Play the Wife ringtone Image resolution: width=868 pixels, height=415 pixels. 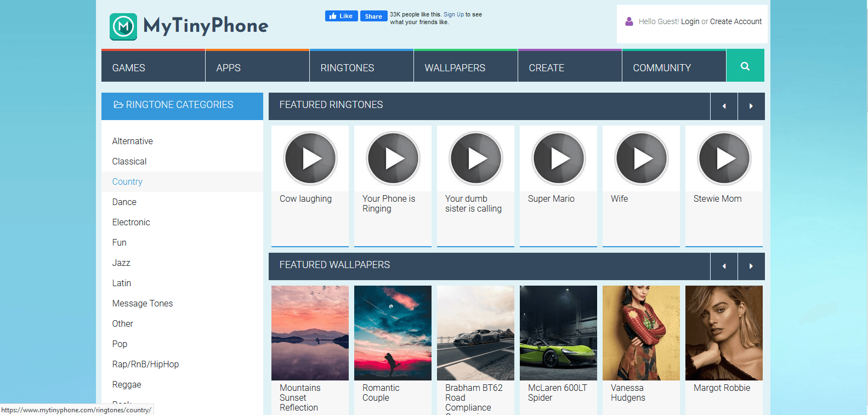(x=641, y=158)
